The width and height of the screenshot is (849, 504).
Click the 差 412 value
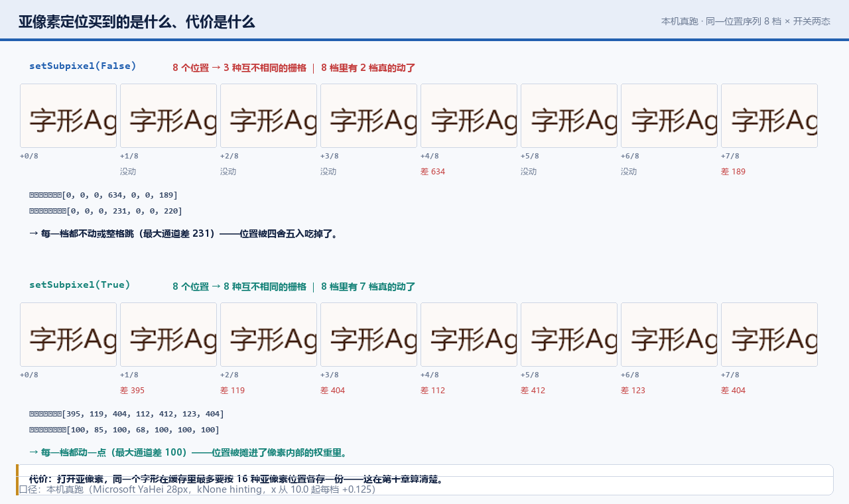click(533, 391)
